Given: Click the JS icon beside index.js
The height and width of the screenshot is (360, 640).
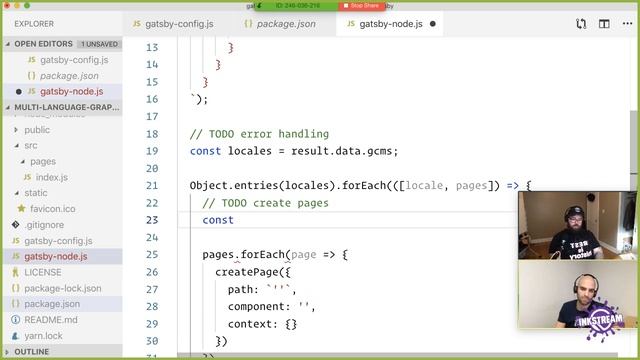Looking at the screenshot, I should tap(27, 177).
